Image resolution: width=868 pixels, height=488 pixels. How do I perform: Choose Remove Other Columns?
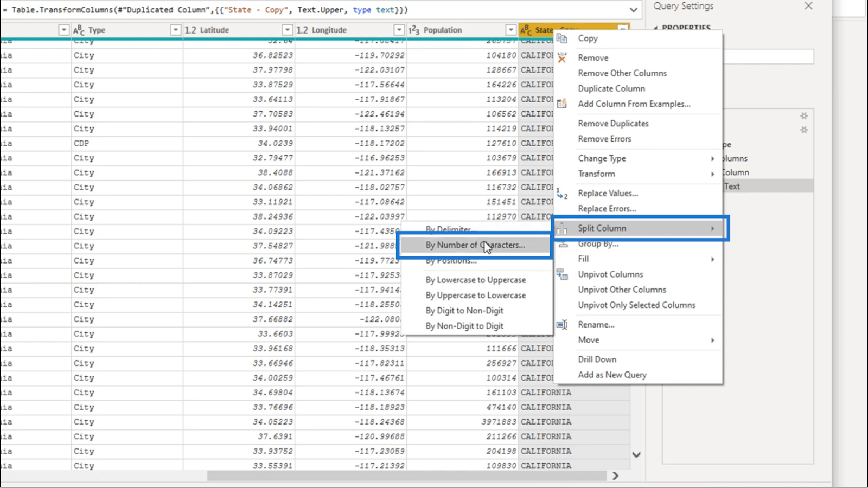pyautogui.click(x=622, y=73)
